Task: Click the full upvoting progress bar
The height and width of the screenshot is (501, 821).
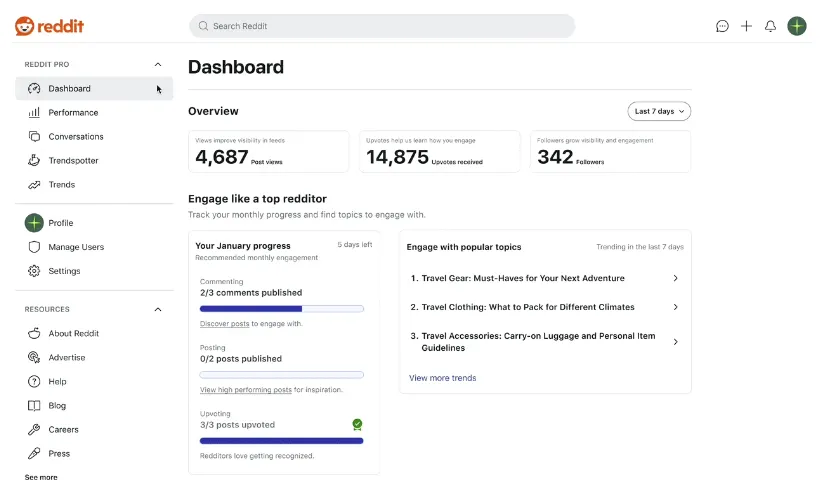Action: pos(282,441)
